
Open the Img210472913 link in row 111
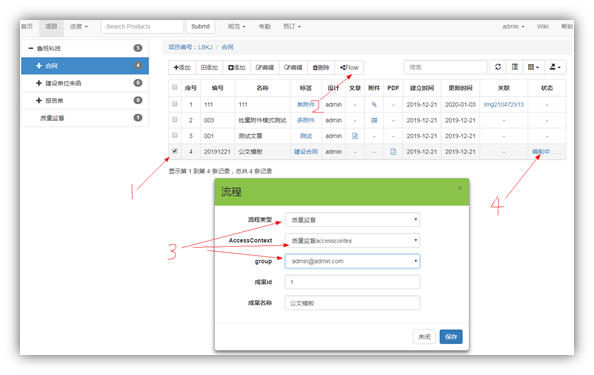coord(503,105)
